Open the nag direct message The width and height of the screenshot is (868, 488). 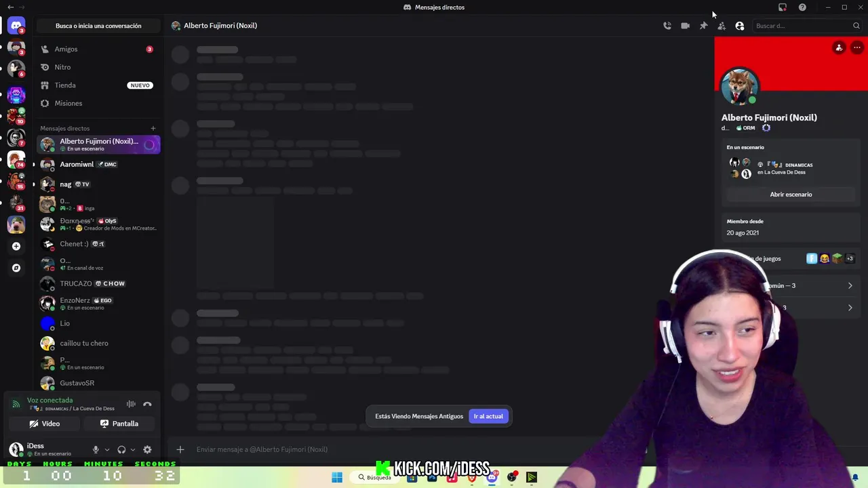(98, 184)
